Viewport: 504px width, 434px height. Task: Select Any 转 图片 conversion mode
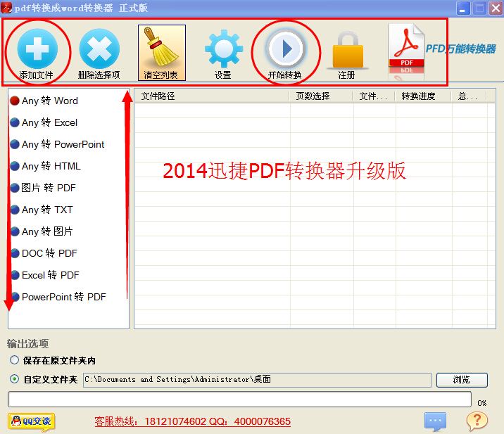42,231
